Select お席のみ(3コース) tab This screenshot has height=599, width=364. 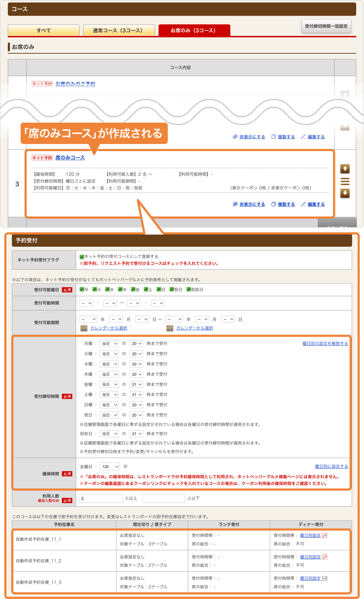[194, 30]
